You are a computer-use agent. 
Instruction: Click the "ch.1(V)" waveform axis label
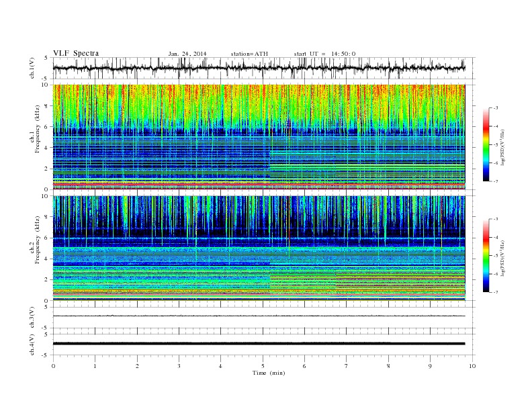pos(32,68)
